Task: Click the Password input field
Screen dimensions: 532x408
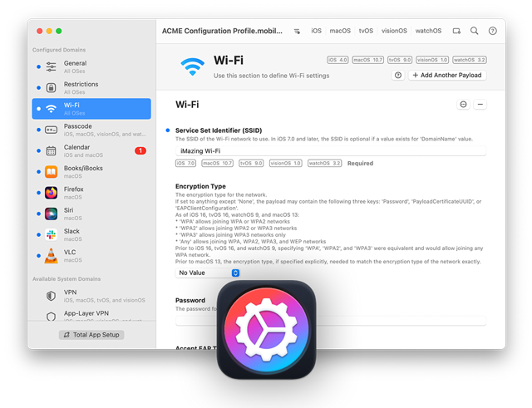Action: pyautogui.click(x=331, y=321)
